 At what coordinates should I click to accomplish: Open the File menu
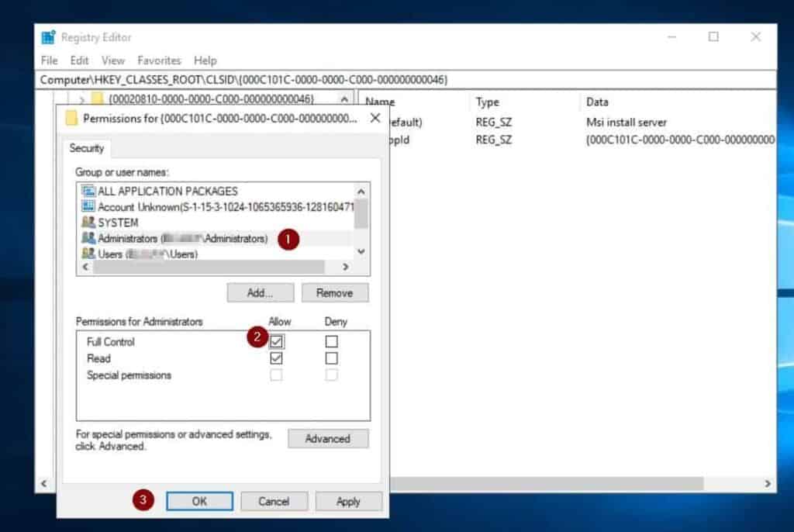coord(49,60)
